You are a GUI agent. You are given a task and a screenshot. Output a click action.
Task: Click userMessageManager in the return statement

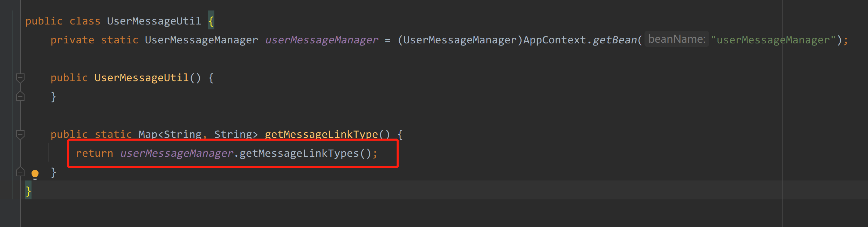[x=177, y=153]
